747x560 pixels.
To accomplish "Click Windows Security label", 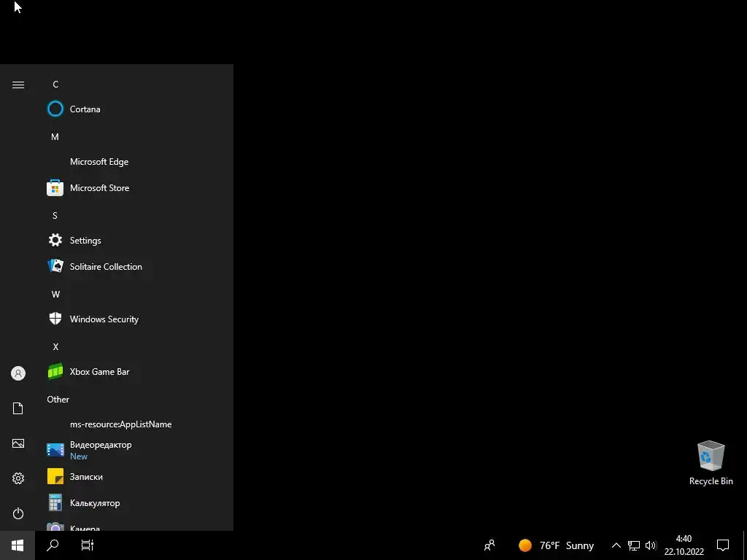I will (x=104, y=319).
